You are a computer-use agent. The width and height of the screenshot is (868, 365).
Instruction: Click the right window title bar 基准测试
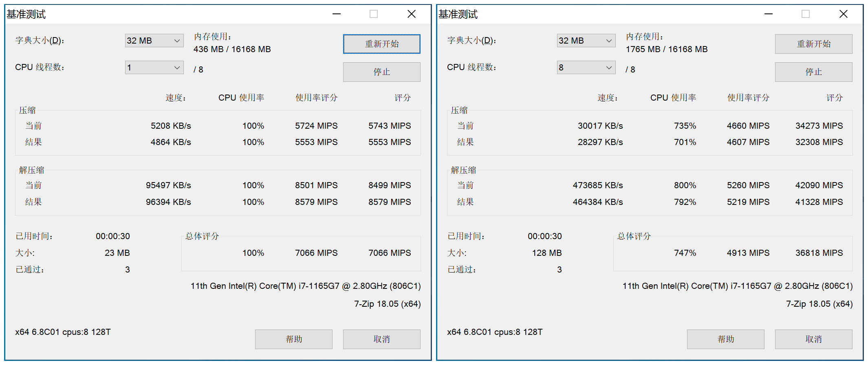[458, 15]
